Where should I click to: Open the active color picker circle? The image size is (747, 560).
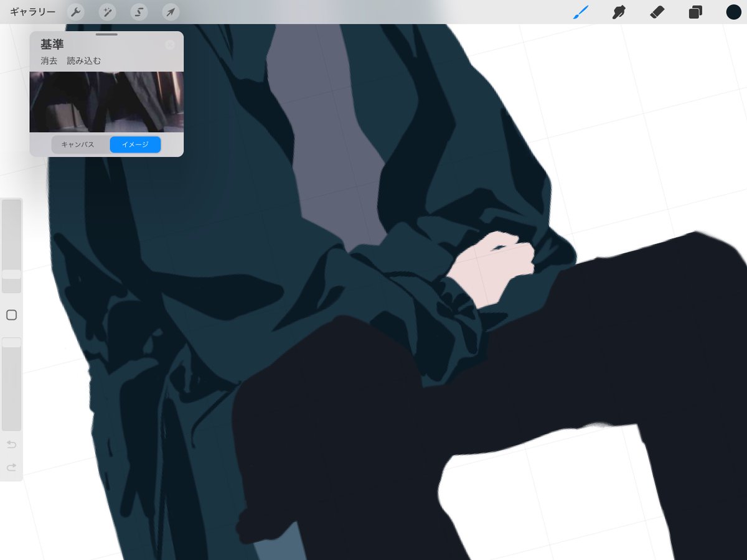click(733, 12)
